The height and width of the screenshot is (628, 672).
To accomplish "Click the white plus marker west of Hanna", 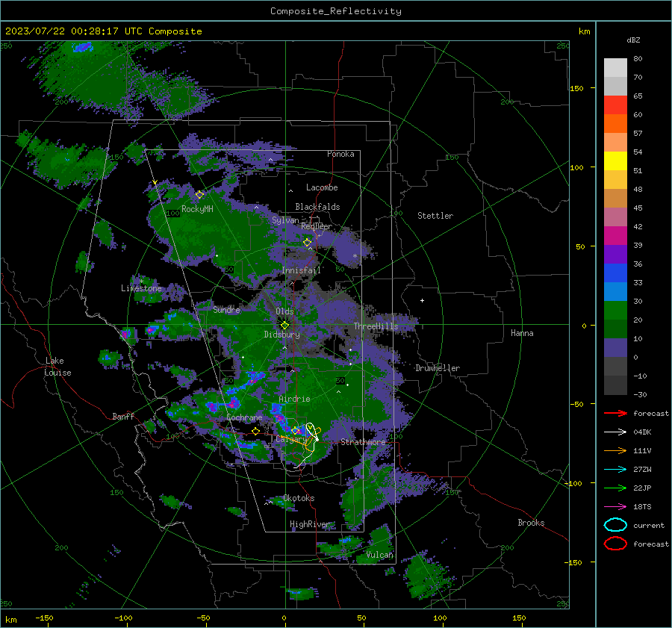I will coord(422,300).
